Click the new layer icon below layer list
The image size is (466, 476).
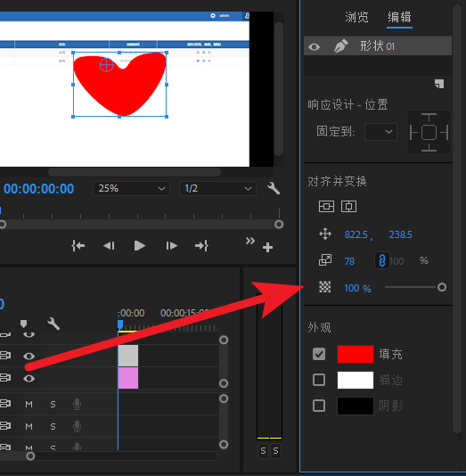439,84
